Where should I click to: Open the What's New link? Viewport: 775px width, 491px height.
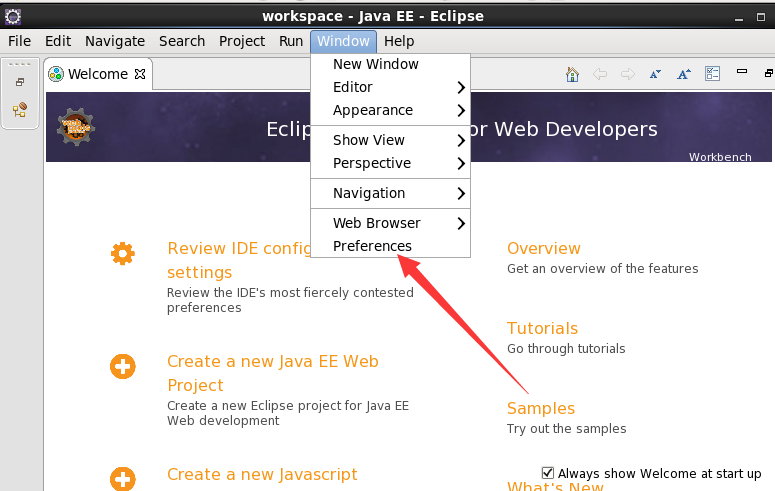[555, 486]
